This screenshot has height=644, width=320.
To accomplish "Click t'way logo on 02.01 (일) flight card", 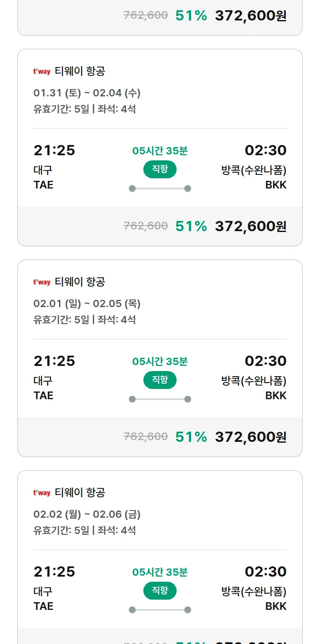I will coord(42,282).
